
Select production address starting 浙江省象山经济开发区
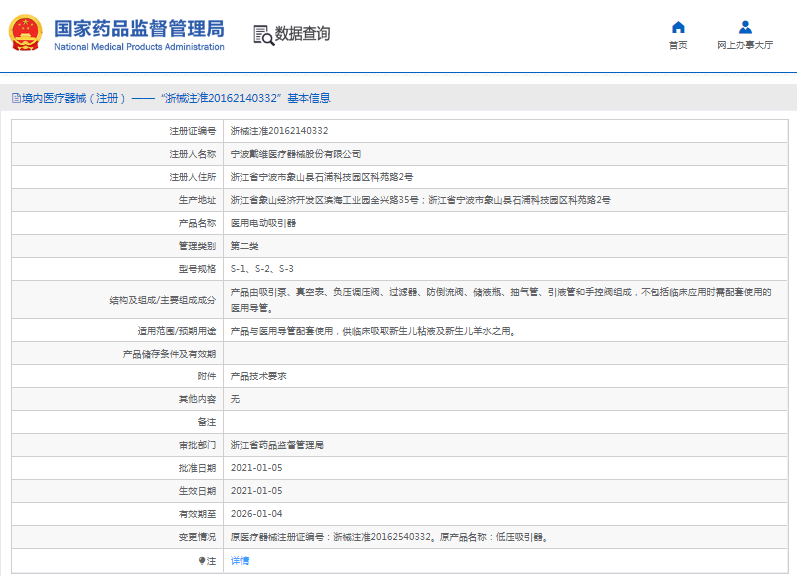tap(420, 200)
